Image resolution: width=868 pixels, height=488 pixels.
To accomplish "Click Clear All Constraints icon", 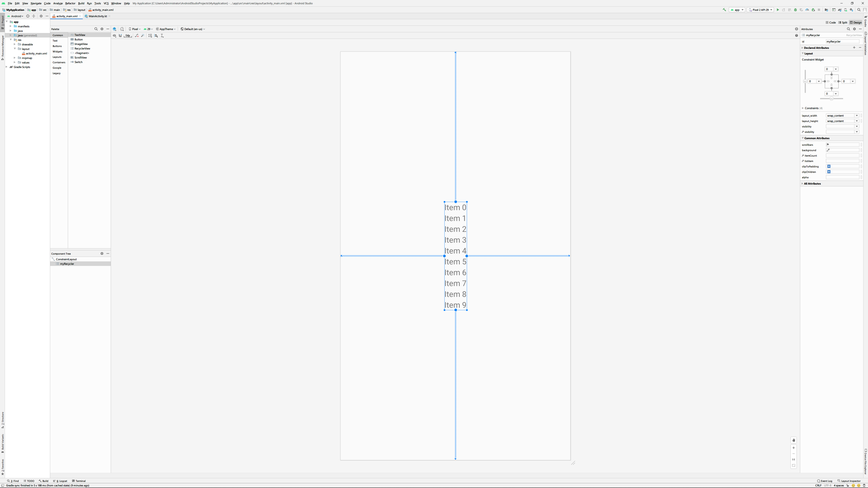I will (137, 36).
